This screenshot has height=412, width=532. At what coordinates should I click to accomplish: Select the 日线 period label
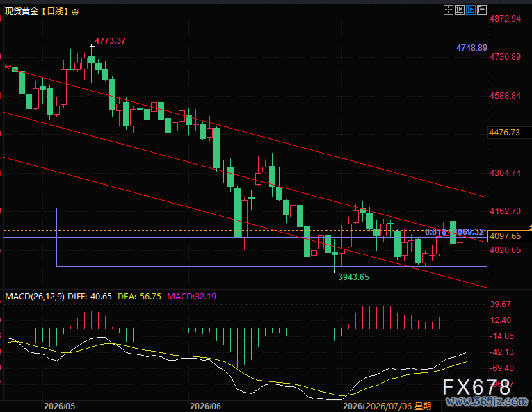pyautogui.click(x=55, y=11)
